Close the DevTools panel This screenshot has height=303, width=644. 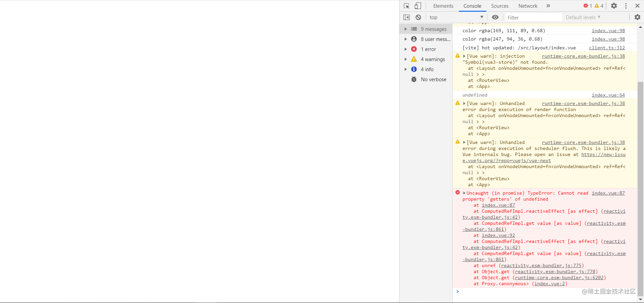pos(637,6)
